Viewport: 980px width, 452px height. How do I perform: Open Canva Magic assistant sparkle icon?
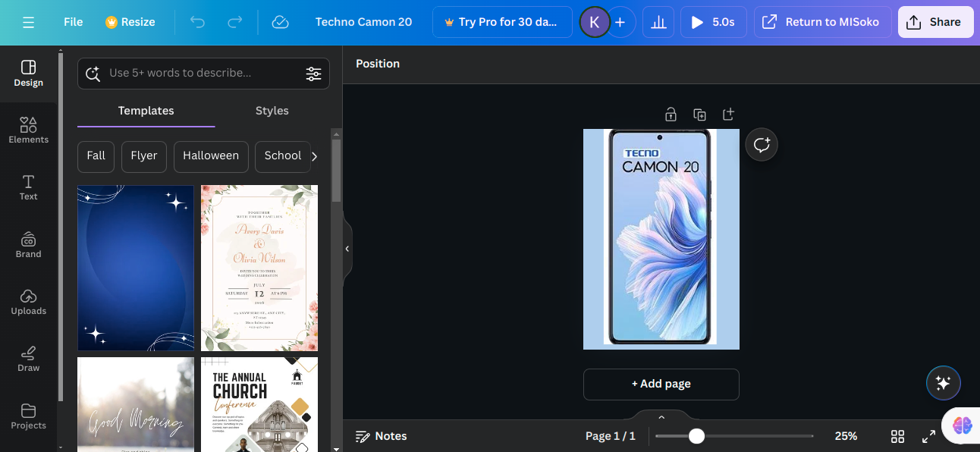pos(944,384)
